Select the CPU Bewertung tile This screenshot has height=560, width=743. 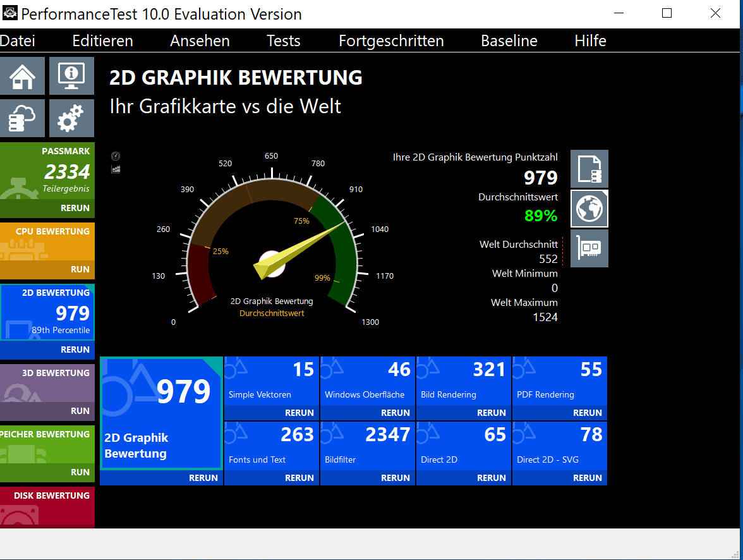(x=47, y=241)
